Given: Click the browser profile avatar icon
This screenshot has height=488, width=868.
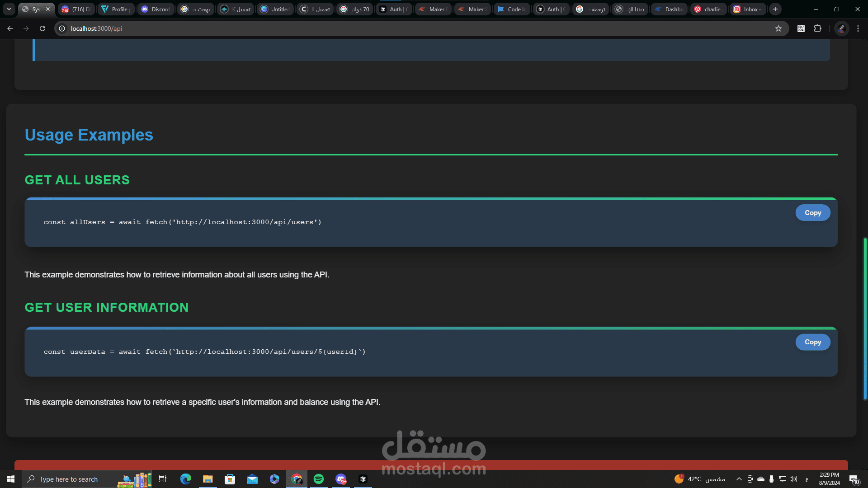Looking at the screenshot, I should tap(841, 28).
